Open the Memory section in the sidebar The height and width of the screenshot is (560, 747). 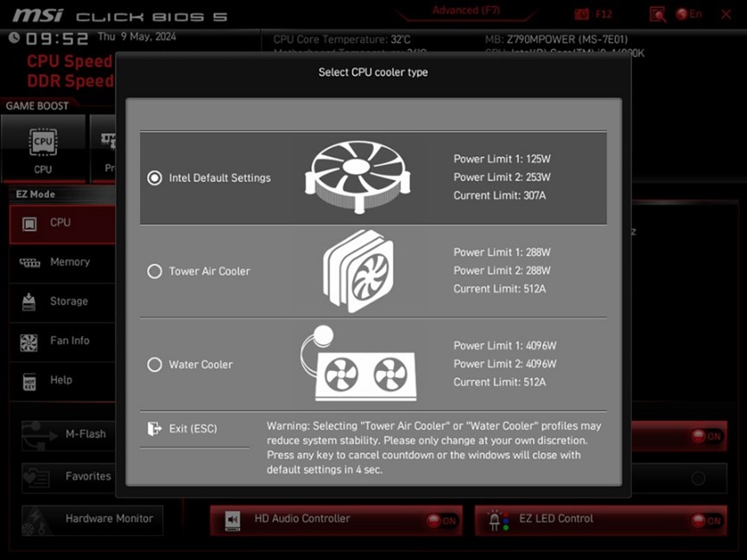(x=62, y=262)
